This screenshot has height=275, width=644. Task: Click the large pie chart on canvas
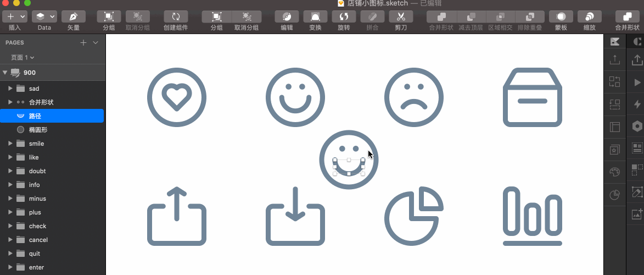414,216
